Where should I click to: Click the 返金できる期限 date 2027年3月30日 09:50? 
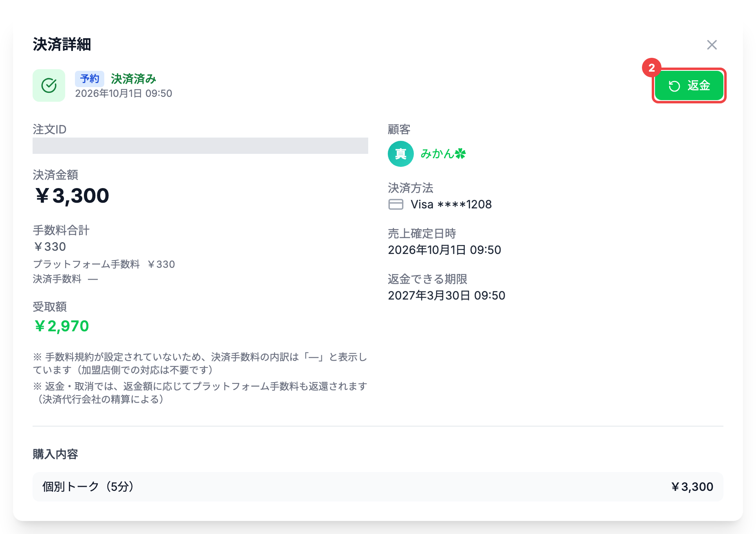tap(446, 295)
